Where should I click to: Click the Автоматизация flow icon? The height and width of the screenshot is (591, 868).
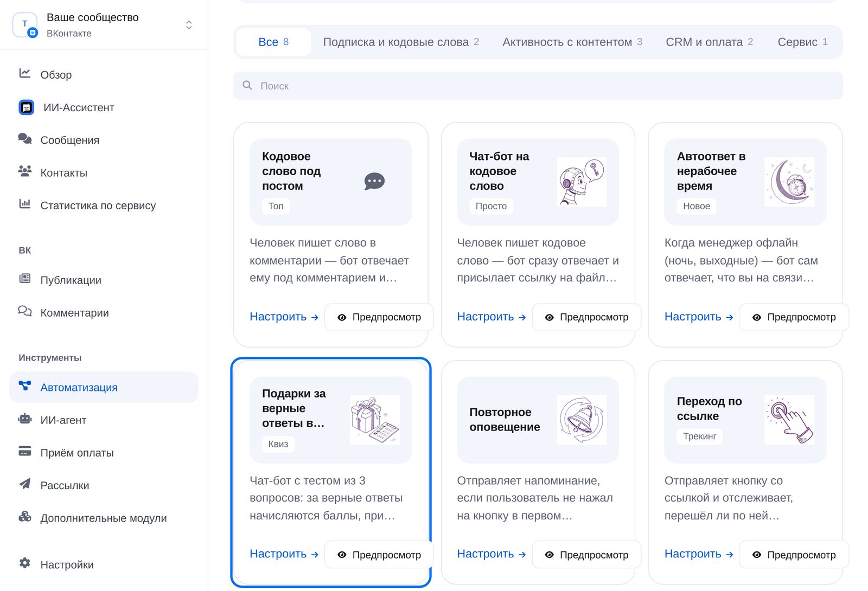pos(25,386)
